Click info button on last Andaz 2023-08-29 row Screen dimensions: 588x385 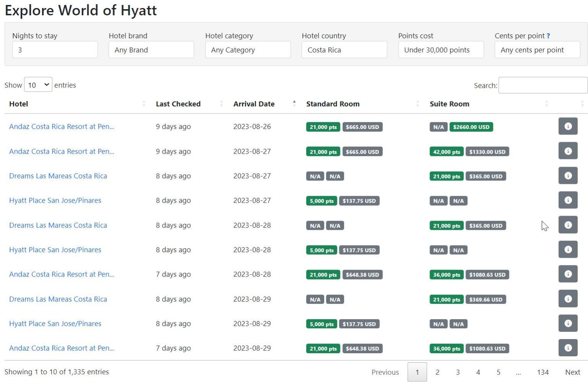pos(567,348)
